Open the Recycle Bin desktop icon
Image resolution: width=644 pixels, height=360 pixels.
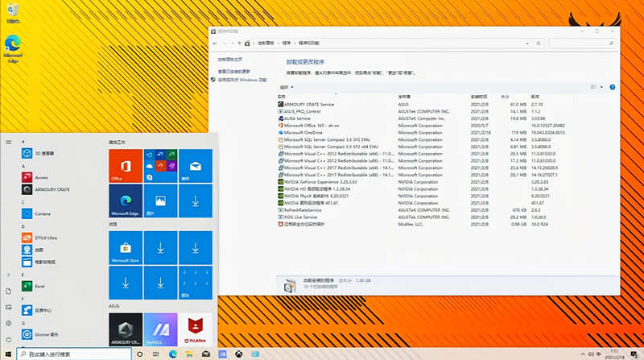click(x=13, y=12)
